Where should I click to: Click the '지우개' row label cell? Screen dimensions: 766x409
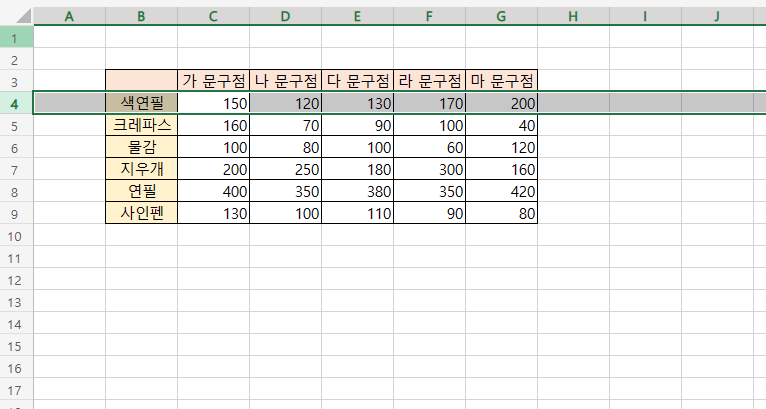(x=141, y=169)
